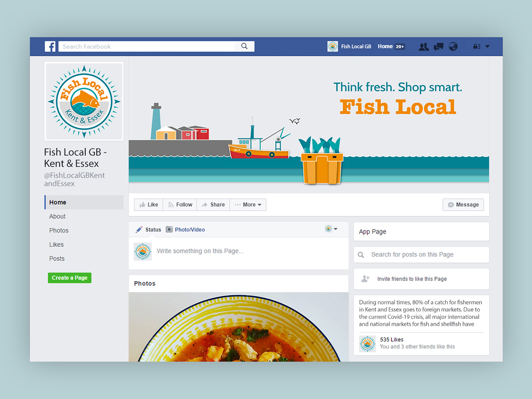
Task: Click the Search for posts on this Page field
Action: pos(421,255)
